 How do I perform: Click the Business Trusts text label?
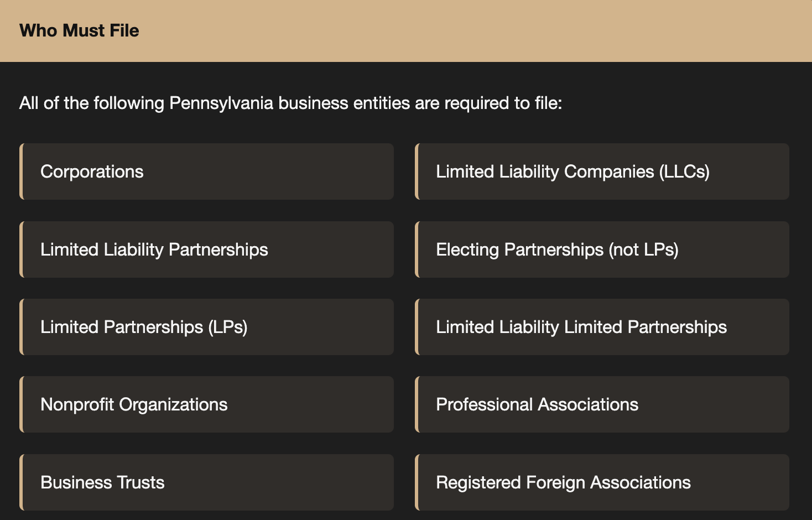[102, 482]
